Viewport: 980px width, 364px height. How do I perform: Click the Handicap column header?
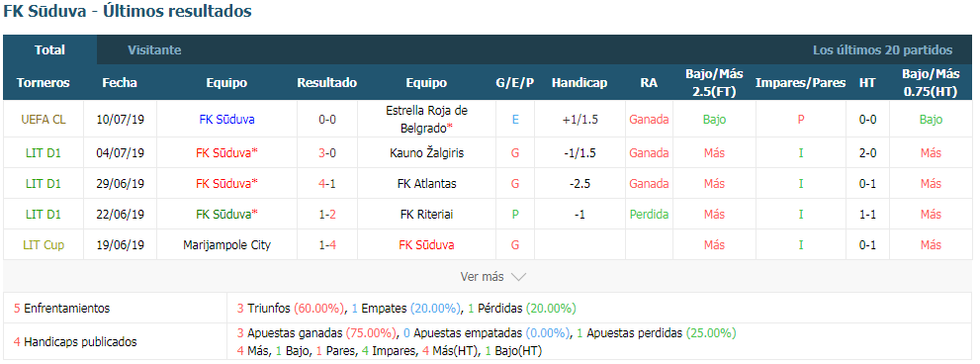(x=579, y=82)
